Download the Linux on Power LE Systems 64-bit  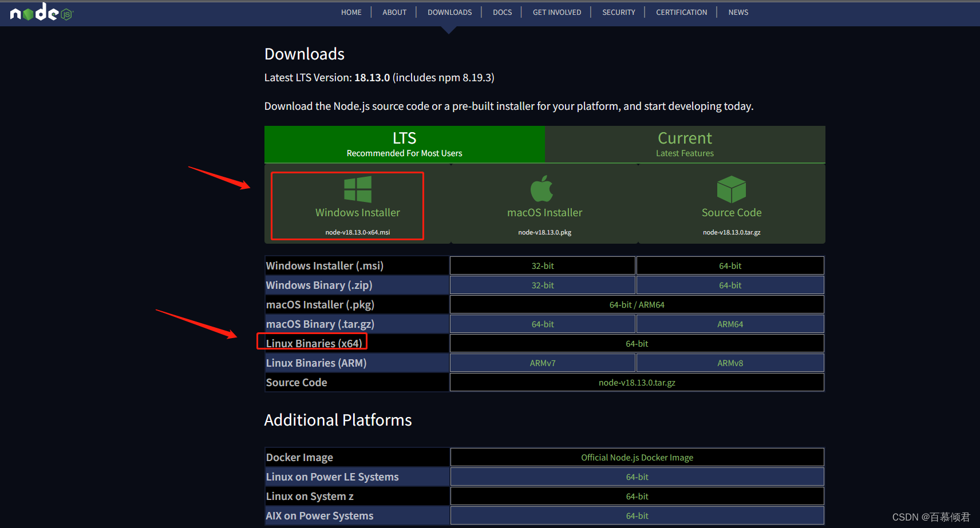[637, 477]
